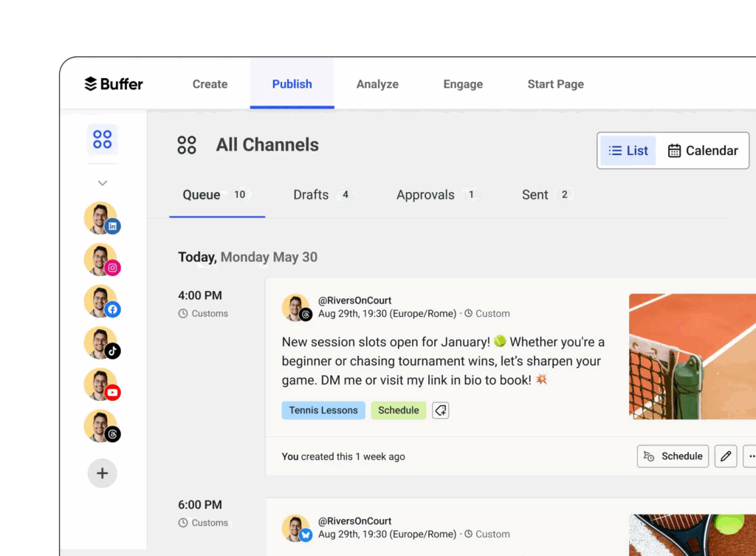Viewport: 756px width, 556px height.
Task: Click the Schedule button on 4:00 PM post
Action: [x=673, y=456]
